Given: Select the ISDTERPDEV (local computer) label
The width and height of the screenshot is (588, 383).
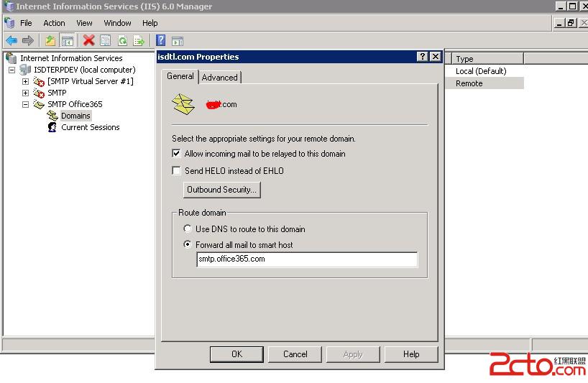Looking at the screenshot, I should pos(85,70).
